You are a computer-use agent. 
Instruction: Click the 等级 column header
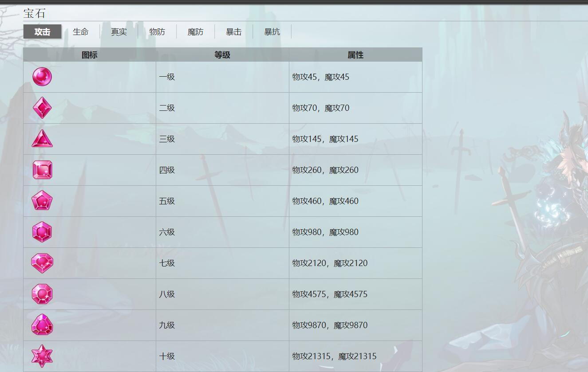[222, 55]
